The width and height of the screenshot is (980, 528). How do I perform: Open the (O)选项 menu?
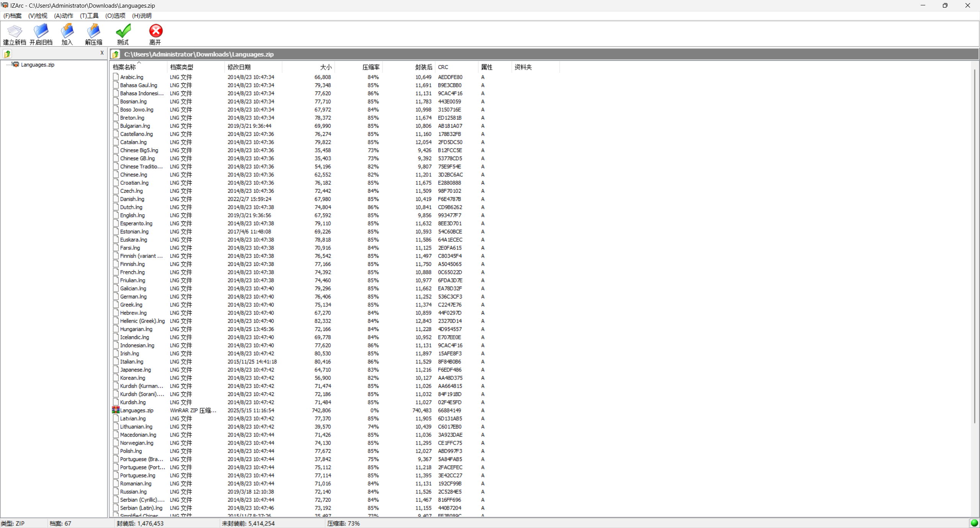[x=115, y=16]
